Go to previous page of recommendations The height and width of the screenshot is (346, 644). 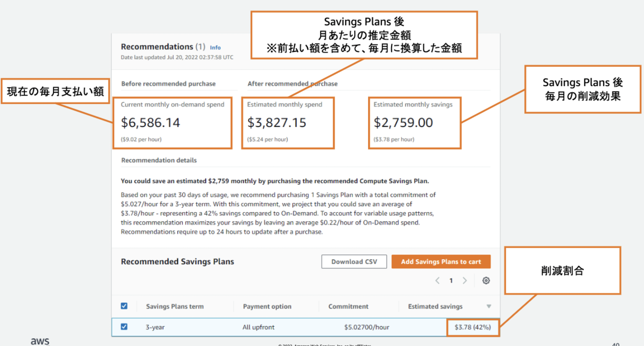(x=438, y=281)
